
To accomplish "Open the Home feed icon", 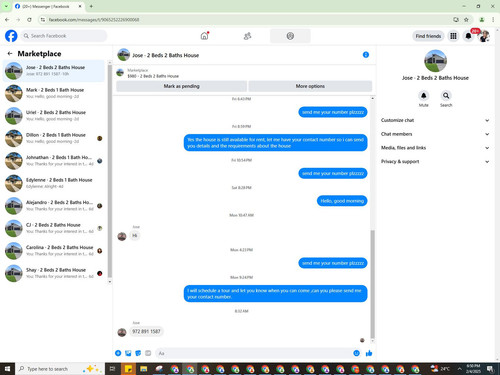I will pos(204,36).
